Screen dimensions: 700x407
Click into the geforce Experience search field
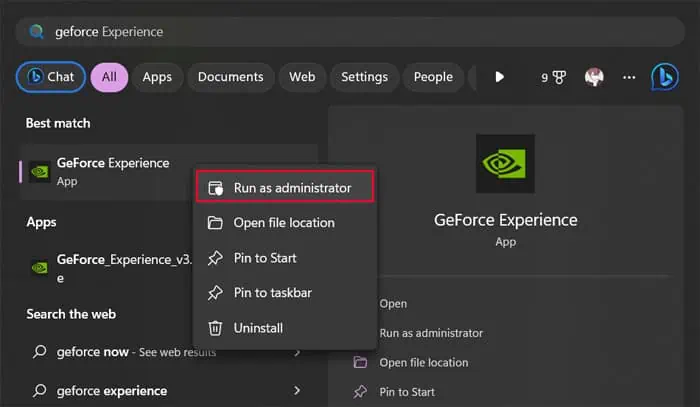pos(350,32)
